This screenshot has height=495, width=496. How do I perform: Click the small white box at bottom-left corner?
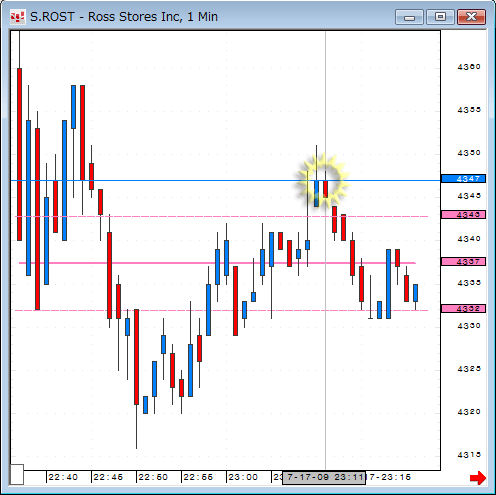[17, 474]
